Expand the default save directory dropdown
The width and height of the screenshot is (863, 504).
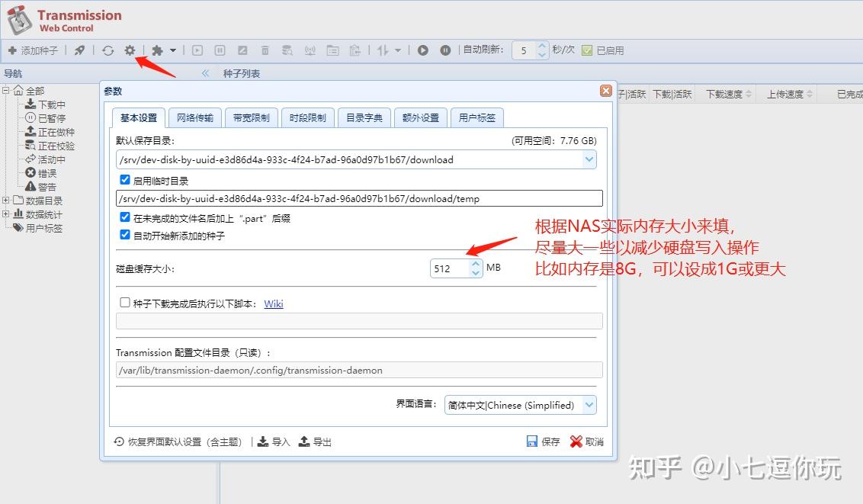click(x=589, y=159)
